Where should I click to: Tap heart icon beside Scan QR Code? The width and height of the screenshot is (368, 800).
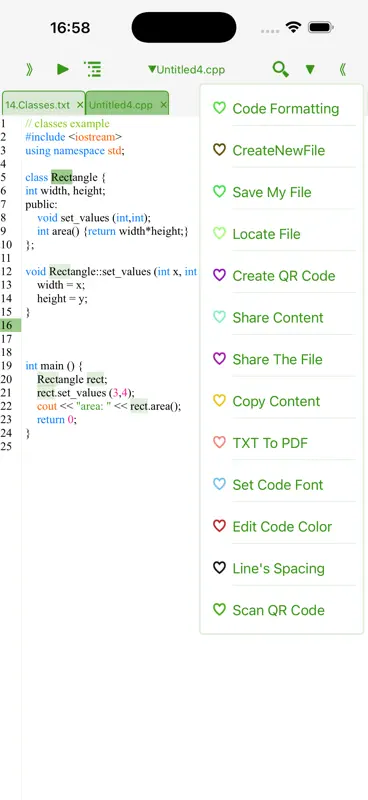click(x=219, y=610)
